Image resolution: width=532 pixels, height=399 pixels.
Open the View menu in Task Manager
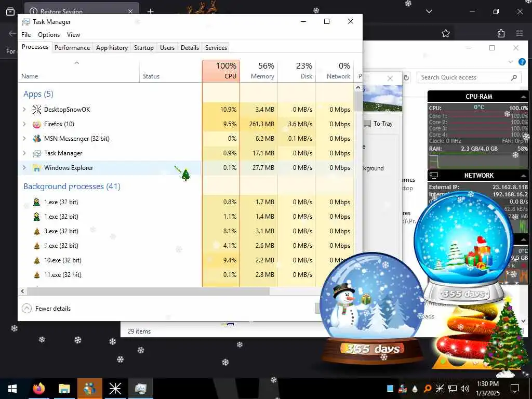click(x=73, y=35)
